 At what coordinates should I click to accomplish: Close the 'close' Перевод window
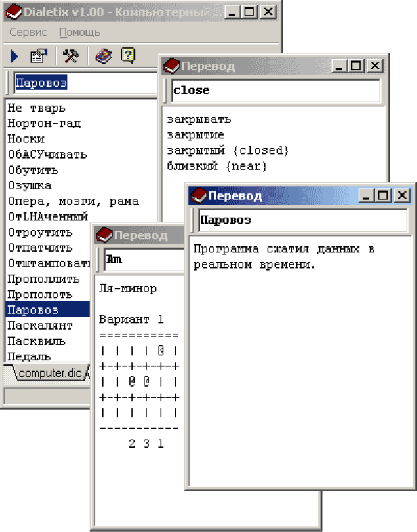tap(375, 65)
